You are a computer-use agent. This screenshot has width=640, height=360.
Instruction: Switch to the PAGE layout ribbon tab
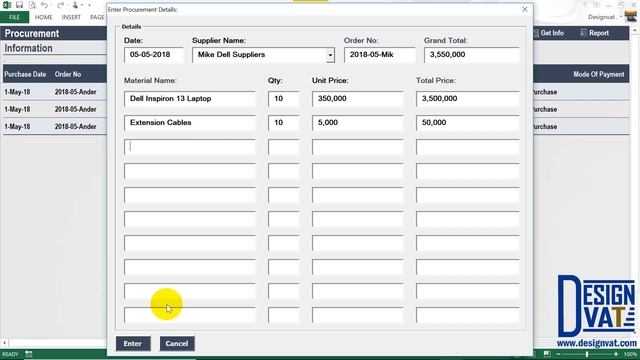[97, 17]
